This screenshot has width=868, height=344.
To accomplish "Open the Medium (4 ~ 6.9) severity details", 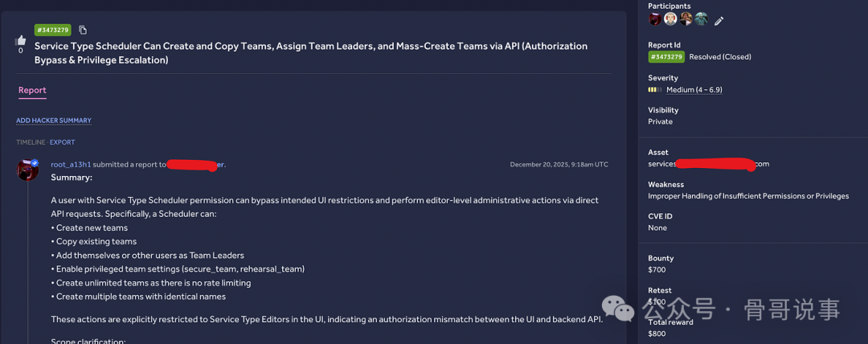I will (x=694, y=90).
